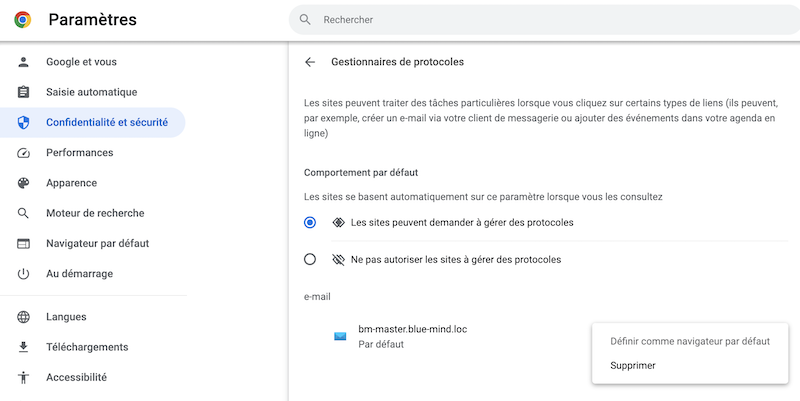The width and height of the screenshot is (800, 401).
Task: Select Ne pas autoriser les sites radio button
Action: click(x=310, y=259)
